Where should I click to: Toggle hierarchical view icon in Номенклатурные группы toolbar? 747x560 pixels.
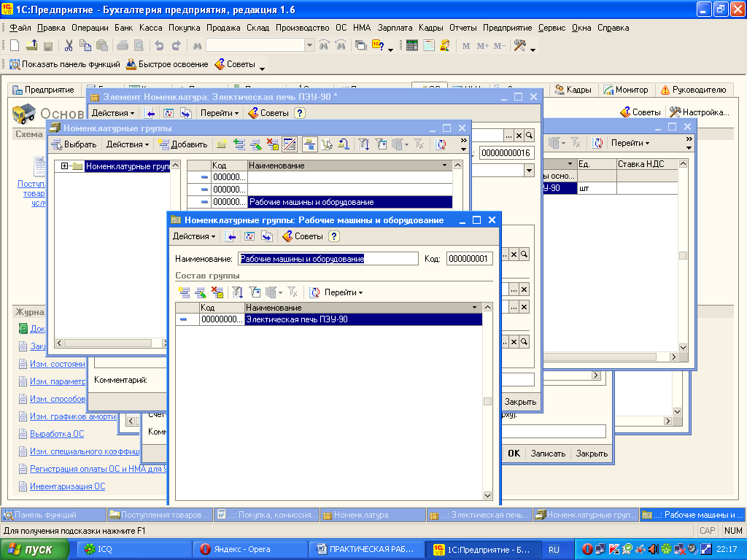pos(309,144)
